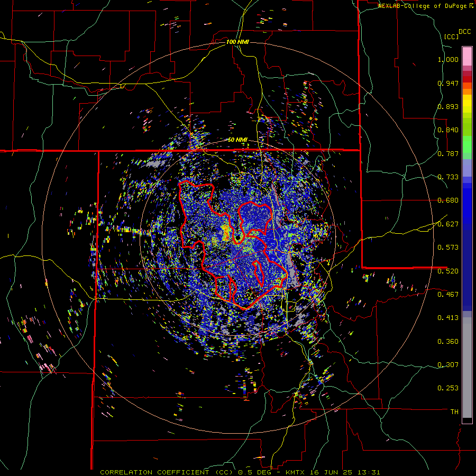Click the pink top segment of the color bar

(x=467, y=56)
